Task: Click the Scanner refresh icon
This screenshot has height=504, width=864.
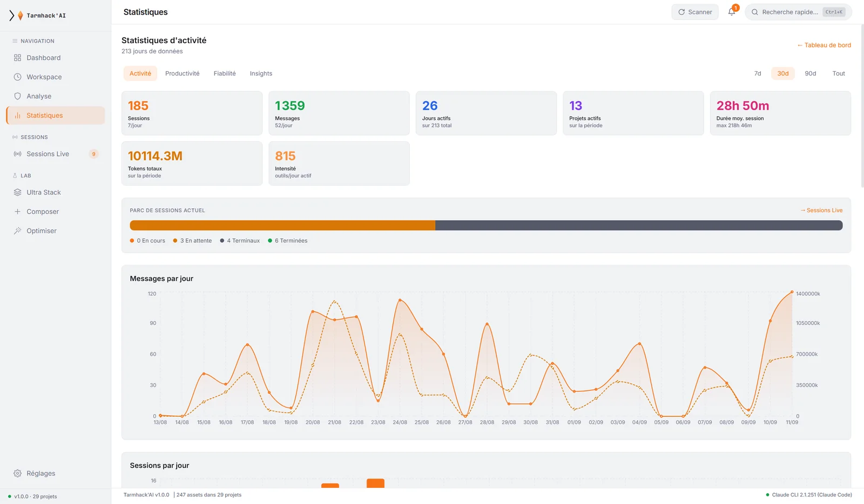Action: pyautogui.click(x=681, y=12)
